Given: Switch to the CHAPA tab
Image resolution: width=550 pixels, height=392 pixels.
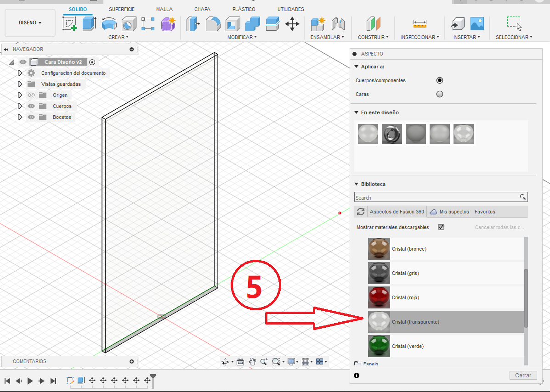Looking at the screenshot, I should (202, 9).
